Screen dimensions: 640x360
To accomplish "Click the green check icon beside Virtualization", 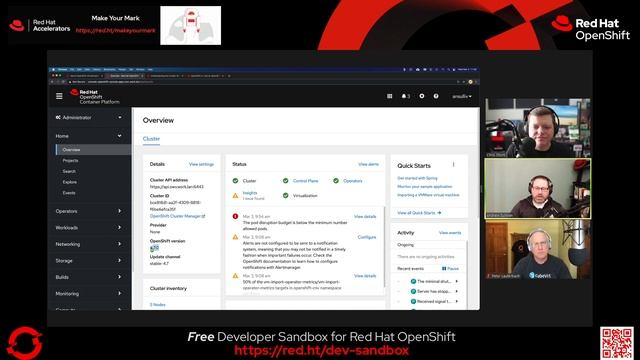I will [x=286, y=196].
